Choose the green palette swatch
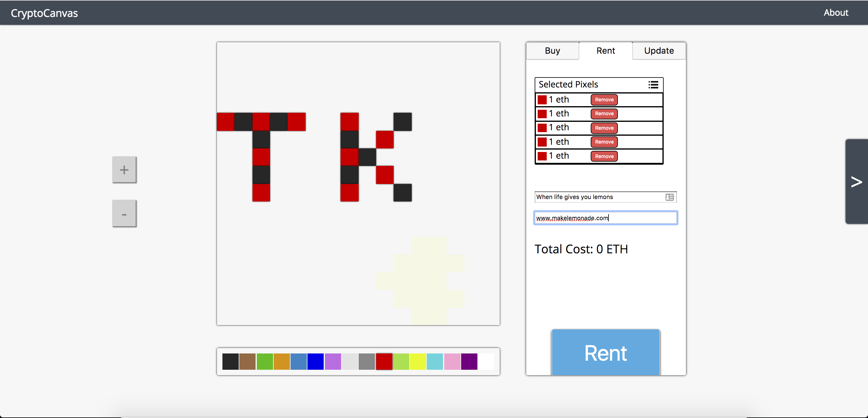 [x=265, y=361]
